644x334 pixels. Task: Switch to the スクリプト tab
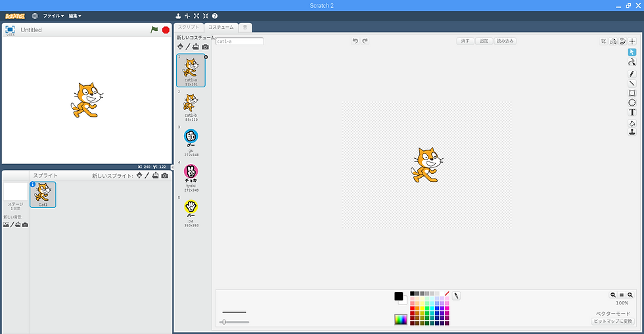pos(189,27)
